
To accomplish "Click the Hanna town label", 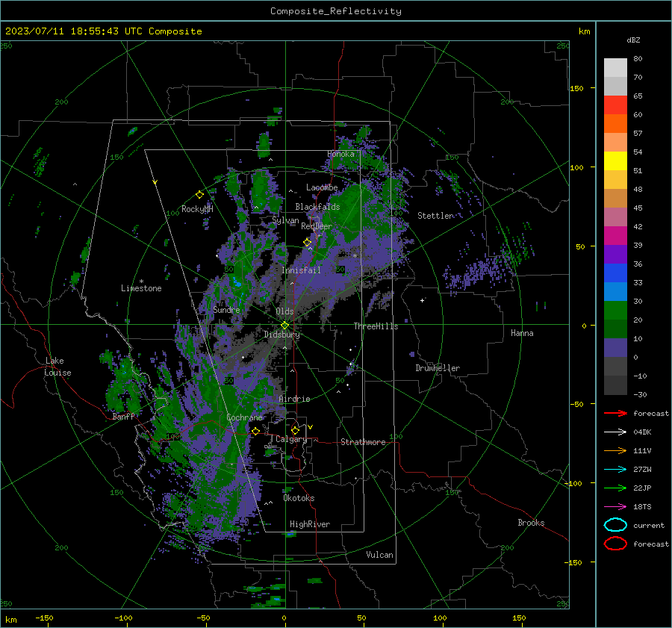I will [522, 333].
